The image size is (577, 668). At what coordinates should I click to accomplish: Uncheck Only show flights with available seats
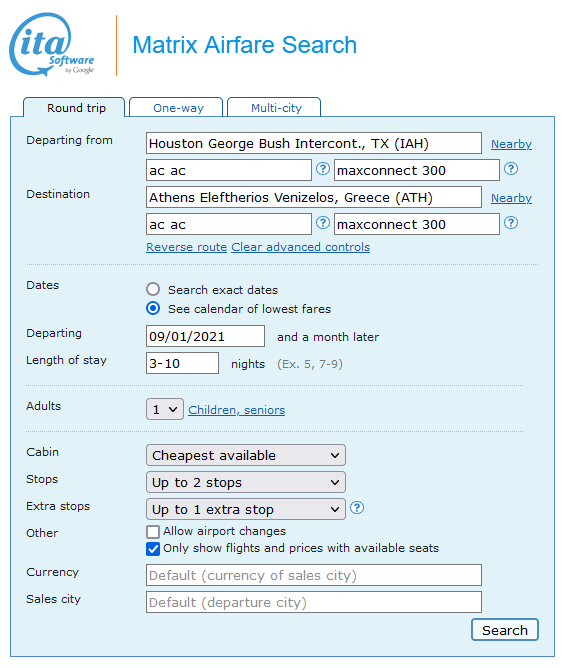point(153,549)
